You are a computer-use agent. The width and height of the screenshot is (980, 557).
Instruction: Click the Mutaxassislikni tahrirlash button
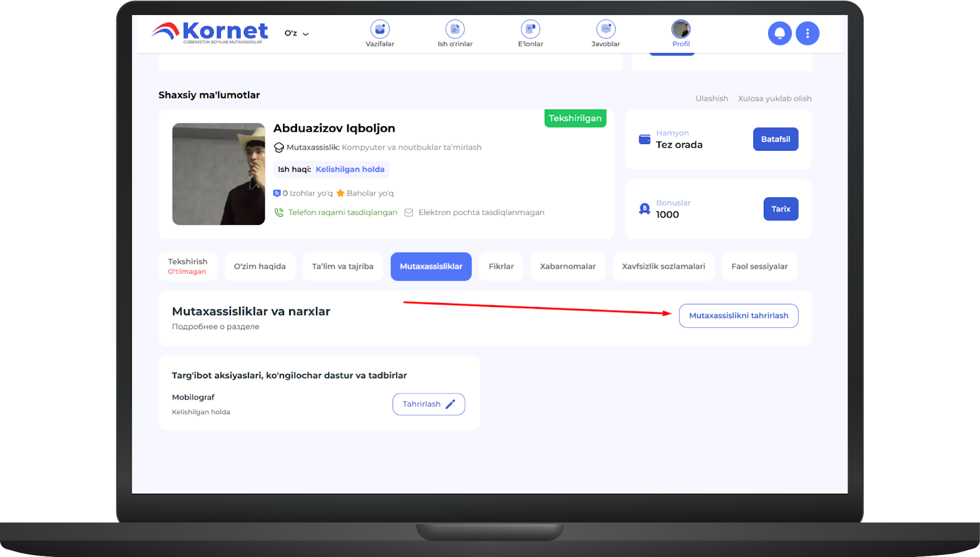(738, 316)
